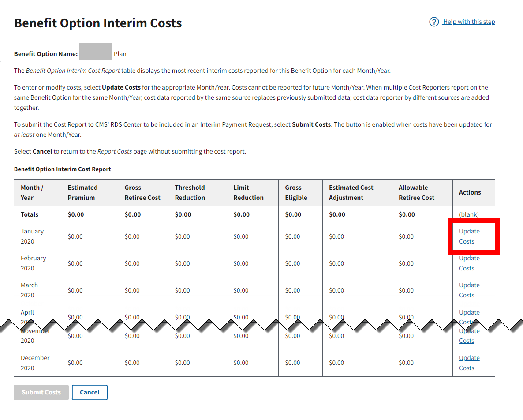Image resolution: width=523 pixels, height=420 pixels.
Task: Select Update Costs for January 2020
Action: coord(469,236)
